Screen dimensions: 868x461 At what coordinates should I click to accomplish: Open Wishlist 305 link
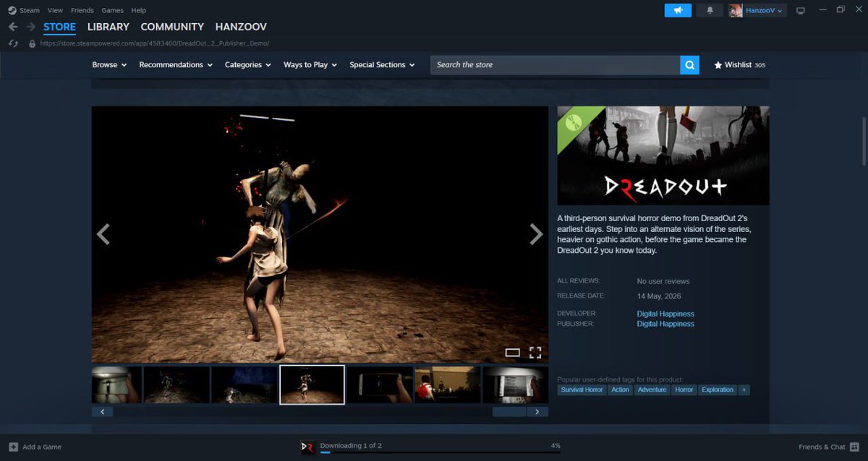pos(739,65)
